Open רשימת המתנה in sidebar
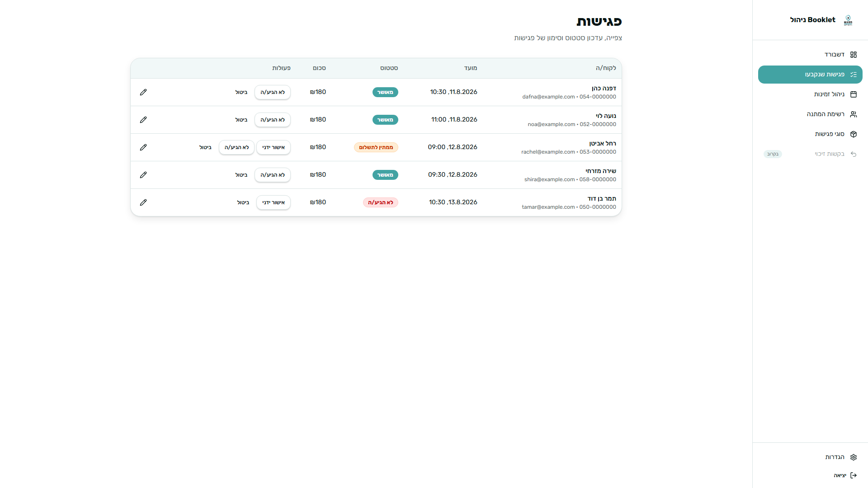Viewport: 868px width, 488px height. pyautogui.click(x=810, y=114)
